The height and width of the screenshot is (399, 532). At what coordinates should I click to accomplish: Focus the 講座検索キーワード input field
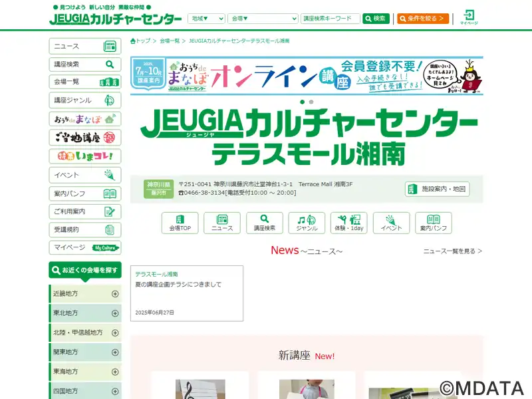coord(330,19)
